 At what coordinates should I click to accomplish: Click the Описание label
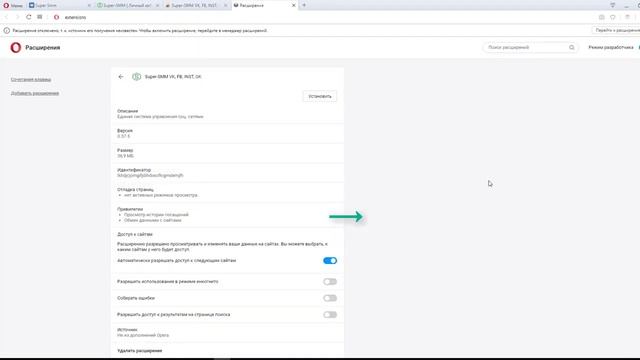pos(128,111)
